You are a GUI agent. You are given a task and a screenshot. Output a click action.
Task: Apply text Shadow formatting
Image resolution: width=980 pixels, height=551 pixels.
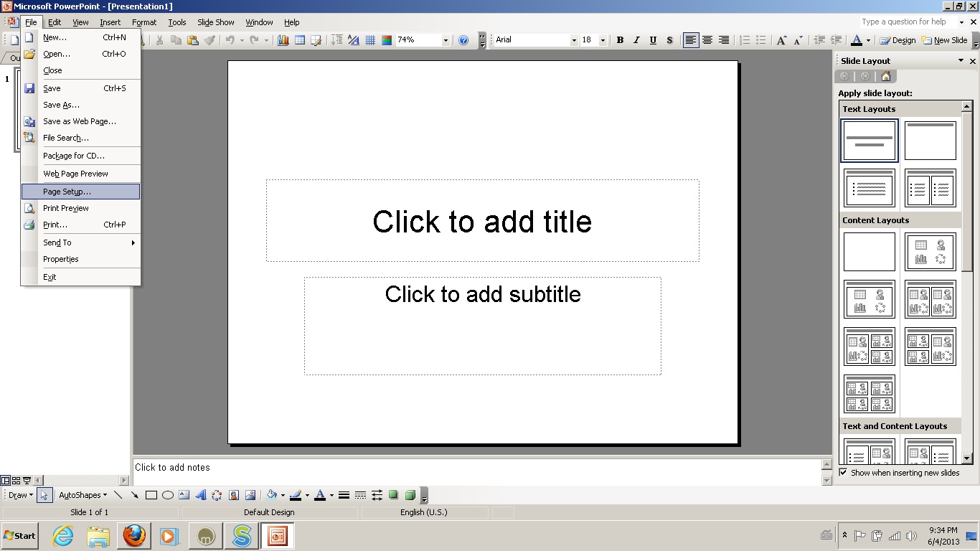coord(669,40)
